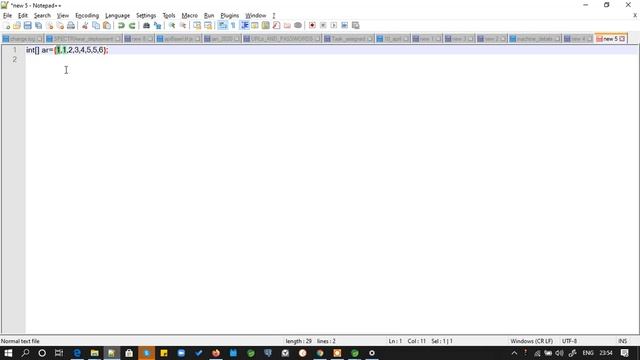
Task: Open the Macro menu
Action: [189, 16]
